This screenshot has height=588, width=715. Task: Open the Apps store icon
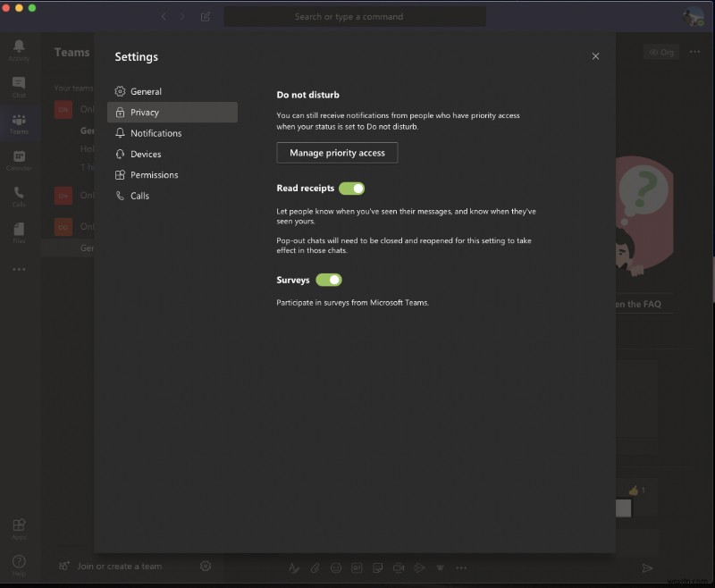click(x=19, y=529)
